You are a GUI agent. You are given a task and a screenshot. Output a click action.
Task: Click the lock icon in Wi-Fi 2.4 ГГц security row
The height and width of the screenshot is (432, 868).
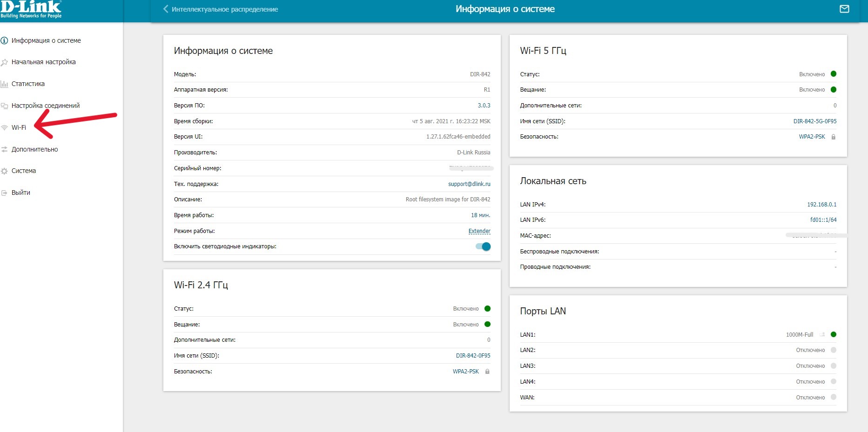[x=487, y=372]
